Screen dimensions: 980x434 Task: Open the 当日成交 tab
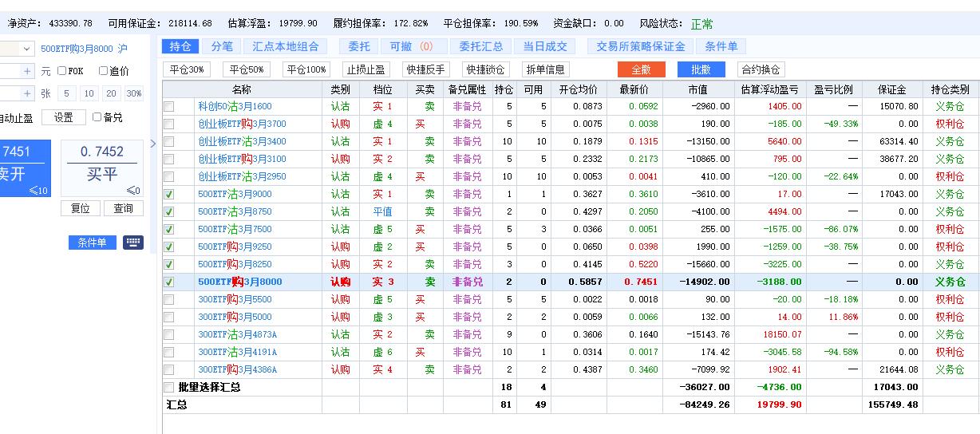coord(540,46)
